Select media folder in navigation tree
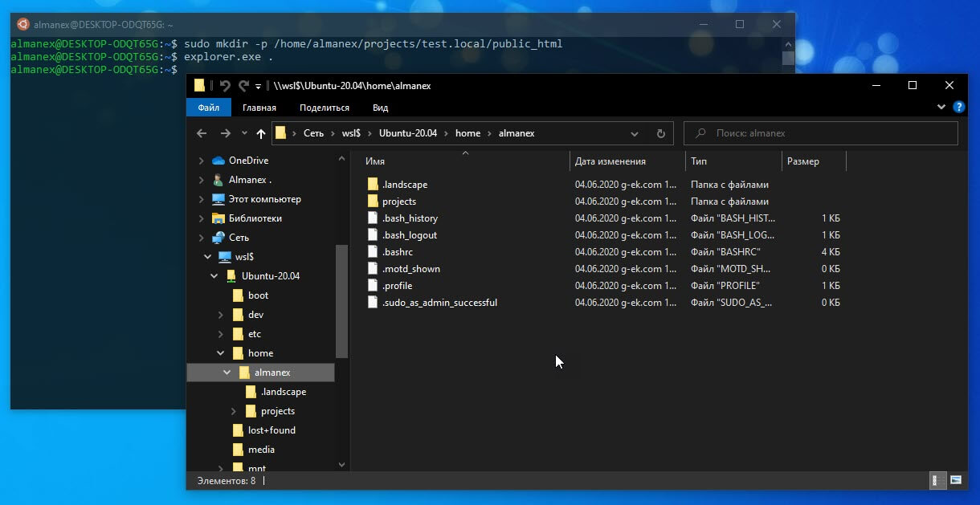 pyautogui.click(x=261, y=450)
